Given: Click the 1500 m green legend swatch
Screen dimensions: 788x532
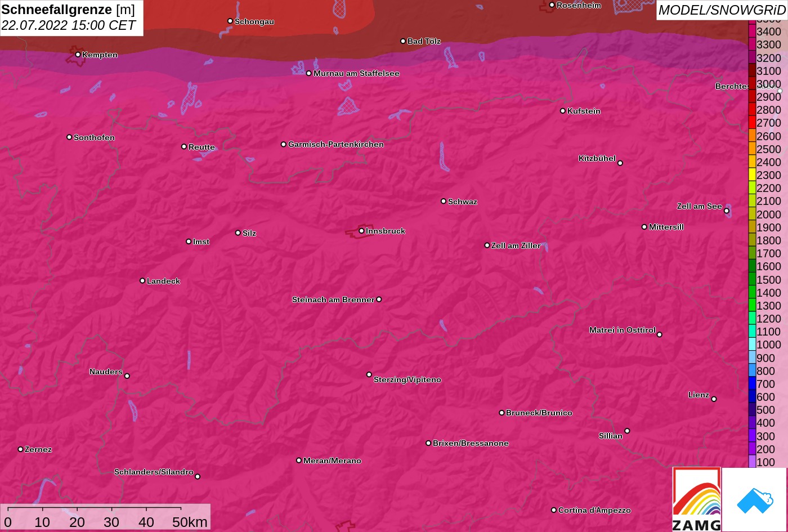Looking at the screenshot, I should (x=752, y=280).
